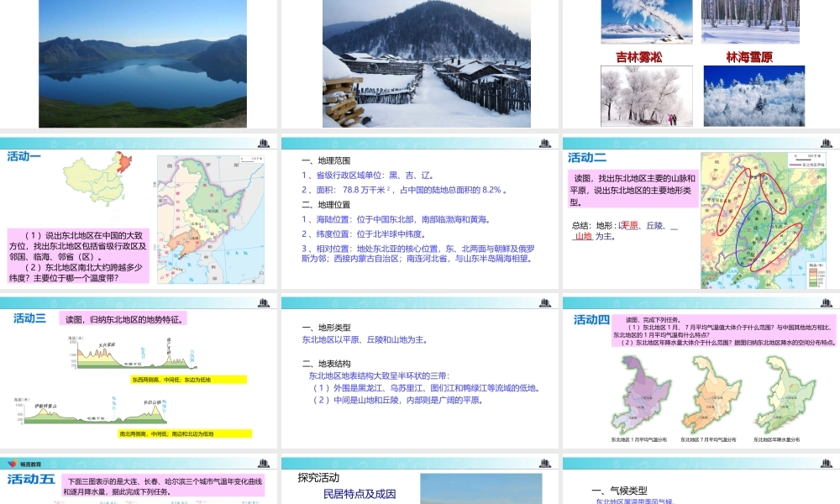The width and height of the screenshot is (840, 504).
Task: Click the 二、地理位置 heading
Action: pyautogui.click(x=326, y=205)
